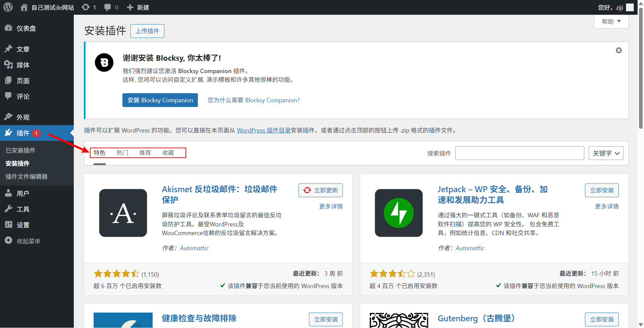
Task: Open 更多详情 for Akismet
Action: tap(331, 206)
